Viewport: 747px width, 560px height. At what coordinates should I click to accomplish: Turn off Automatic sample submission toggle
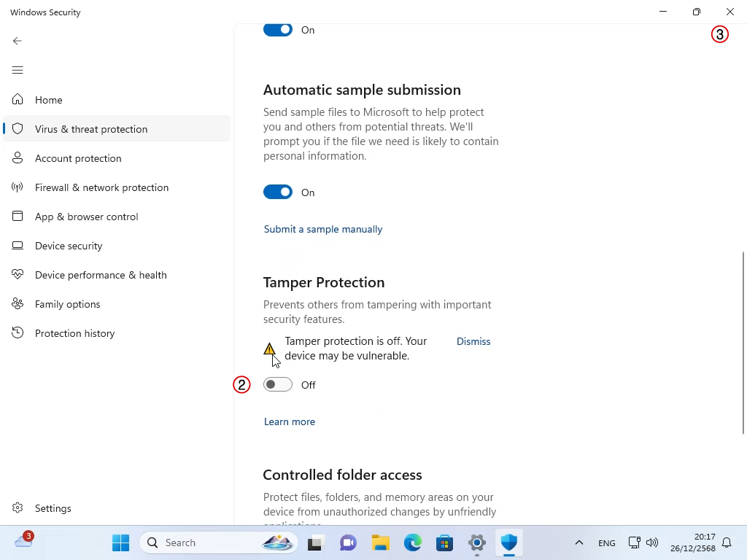tap(278, 192)
